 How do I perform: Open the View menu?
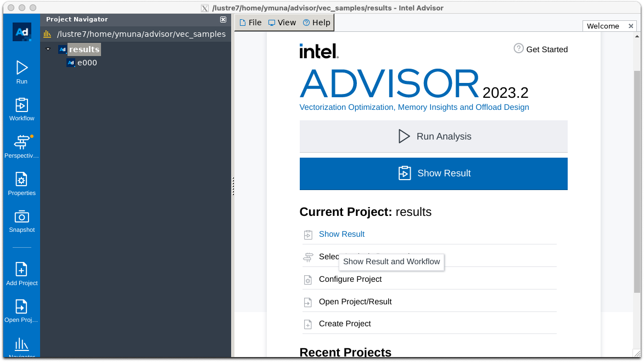point(282,22)
